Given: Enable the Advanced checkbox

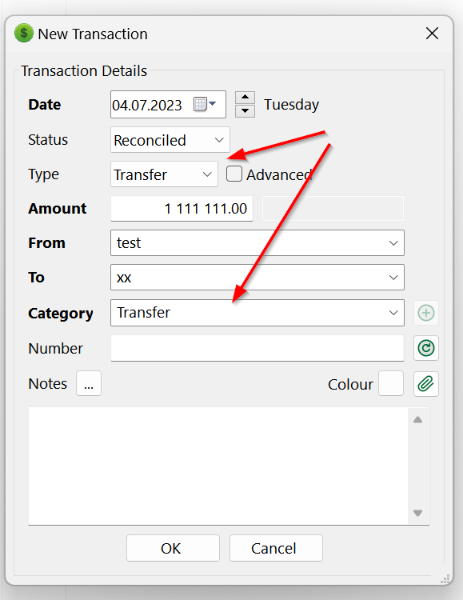Looking at the screenshot, I should (x=234, y=174).
